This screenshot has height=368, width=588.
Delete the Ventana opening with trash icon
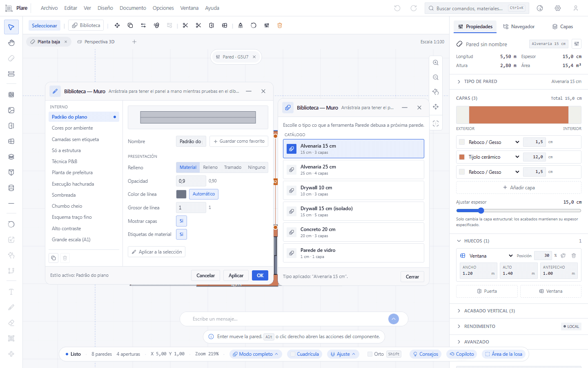574,256
